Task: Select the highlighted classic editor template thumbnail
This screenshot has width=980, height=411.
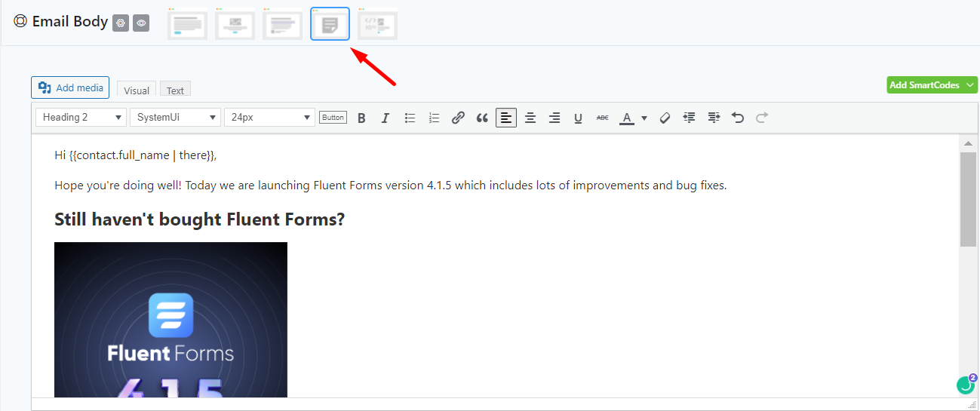Action: coord(330,23)
